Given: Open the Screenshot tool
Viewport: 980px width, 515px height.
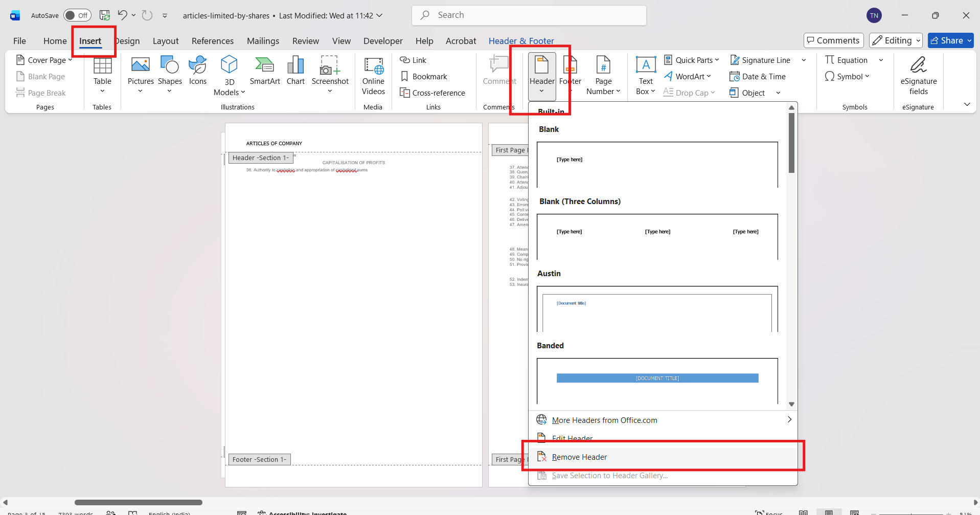Looking at the screenshot, I should [330, 75].
